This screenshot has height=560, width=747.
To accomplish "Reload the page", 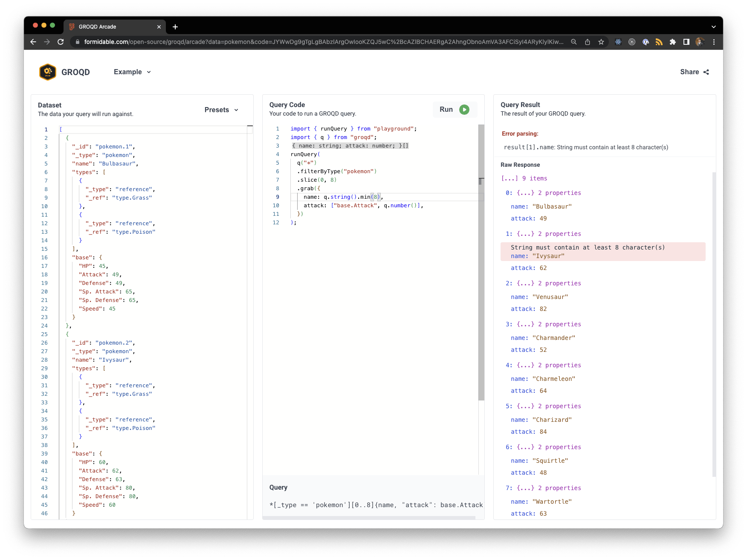I will (x=61, y=42).
